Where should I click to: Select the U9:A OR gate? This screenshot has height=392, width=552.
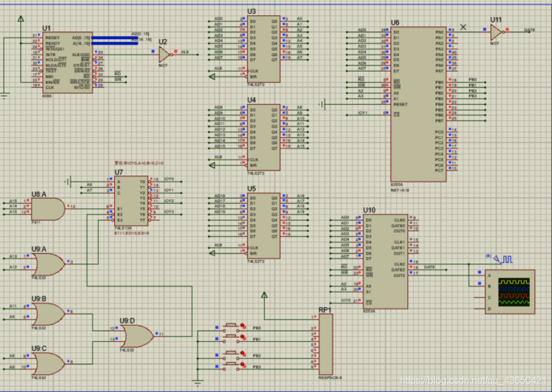[49, 264]
